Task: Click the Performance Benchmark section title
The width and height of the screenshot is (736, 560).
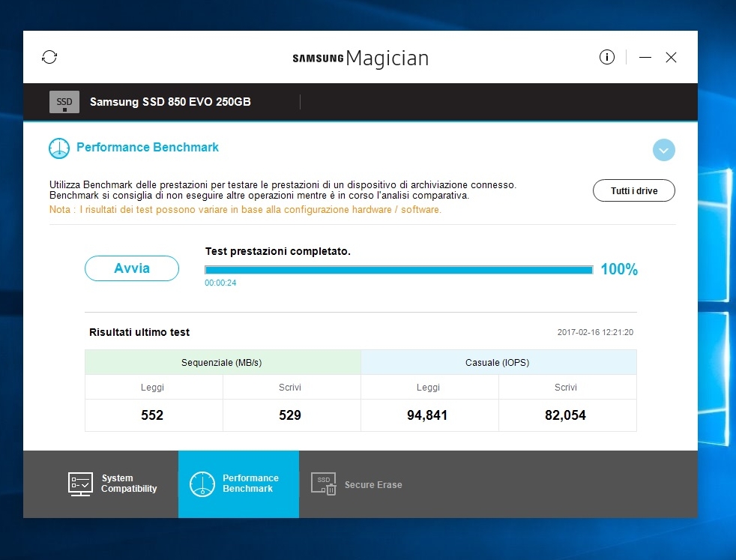Action: pos(148,148)
